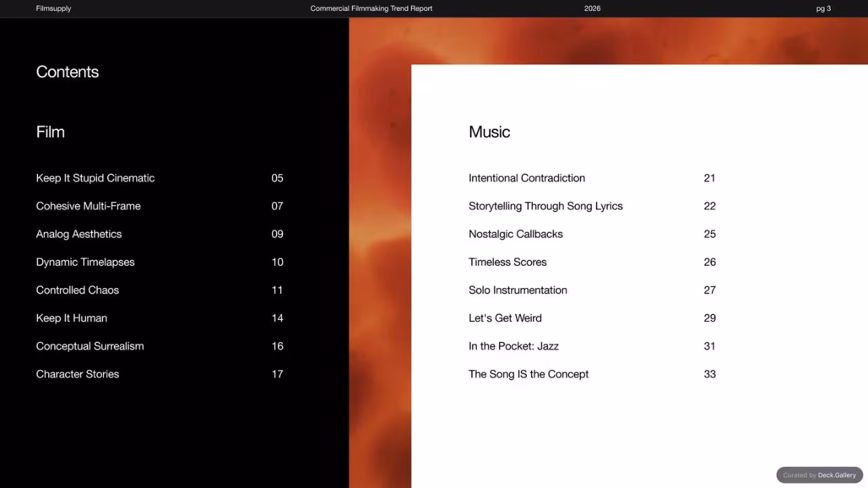Click page number 09
Screen dimensions: 868x488
tap(277, 234)
